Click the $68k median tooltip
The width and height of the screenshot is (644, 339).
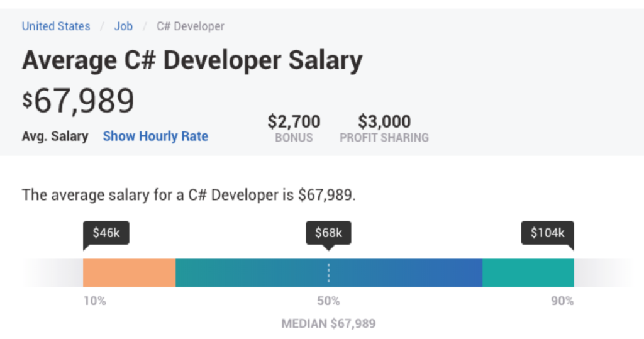click(328, 233)
